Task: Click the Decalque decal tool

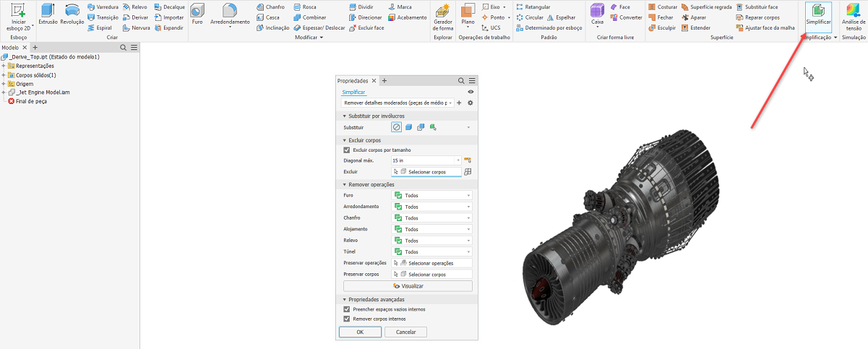Action: pos(170,7)
